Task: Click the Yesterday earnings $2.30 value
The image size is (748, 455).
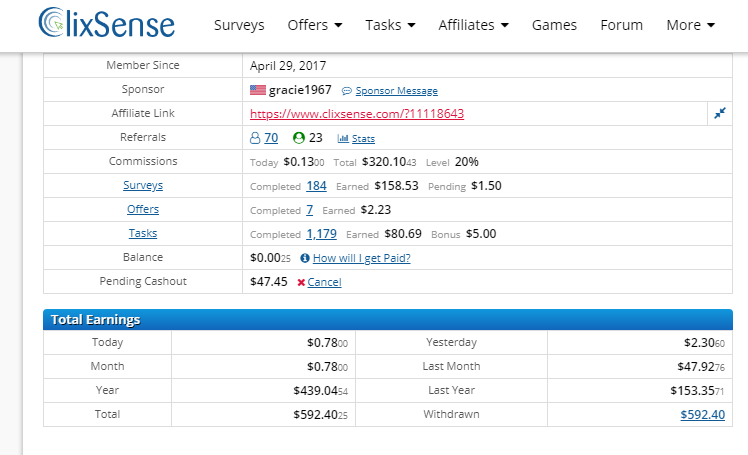Action: (x=704, y=343)
